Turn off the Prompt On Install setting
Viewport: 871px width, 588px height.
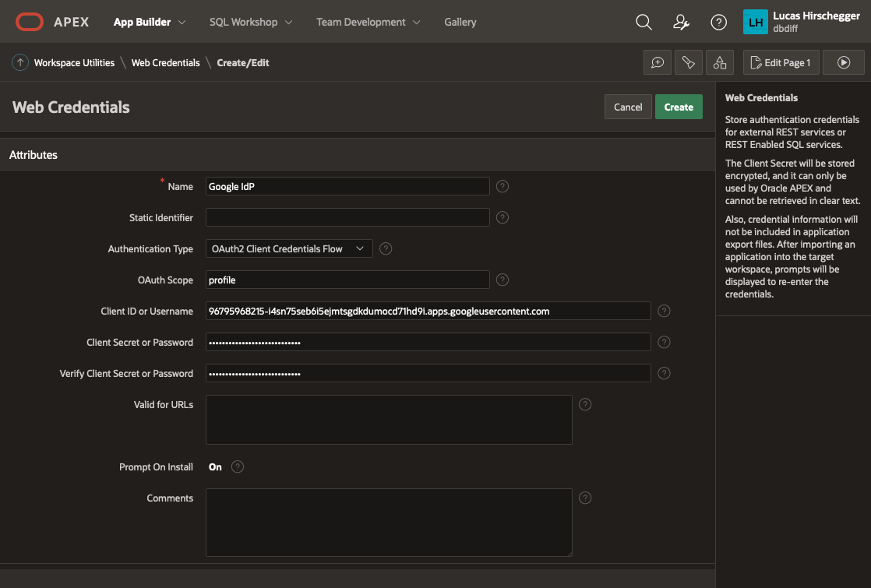215,467
